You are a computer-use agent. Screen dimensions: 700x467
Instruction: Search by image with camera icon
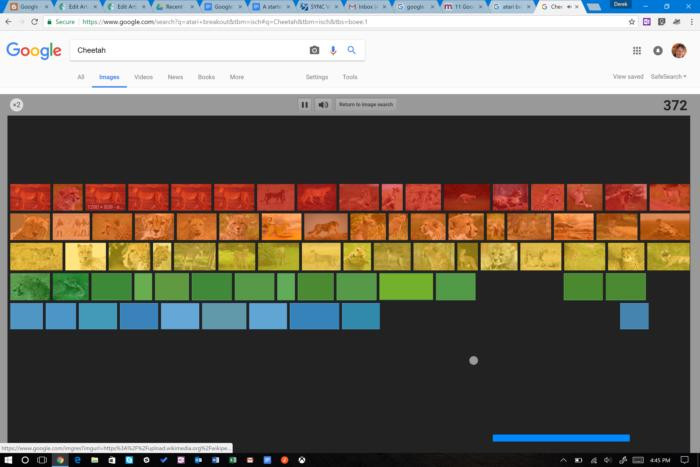pos(314,50)
